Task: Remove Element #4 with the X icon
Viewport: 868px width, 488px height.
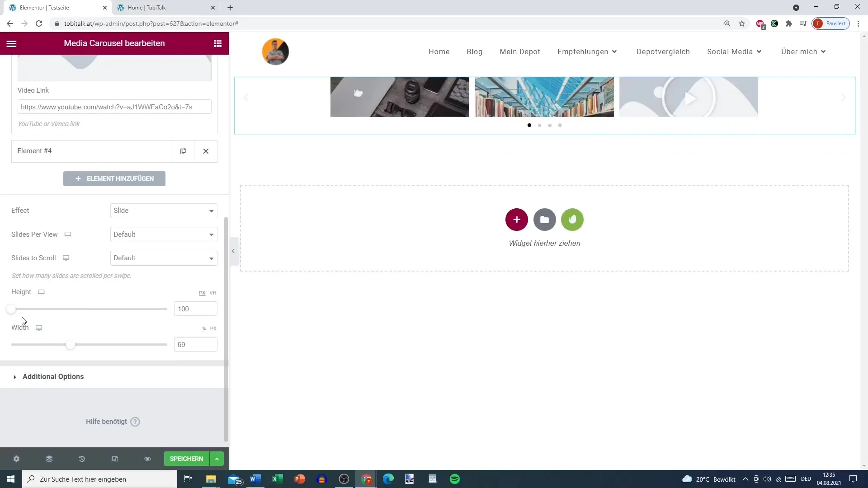Action: 206,151
